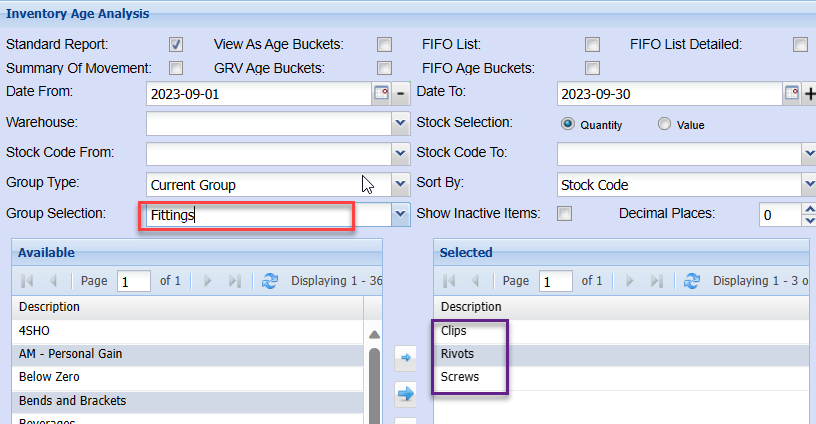
Task: Open the Group Selection dropdown arrow
Action: [400, 214]
